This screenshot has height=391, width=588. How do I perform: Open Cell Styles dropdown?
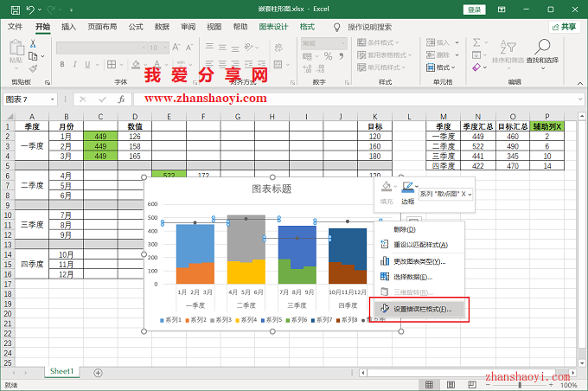(x=381, y=67)
